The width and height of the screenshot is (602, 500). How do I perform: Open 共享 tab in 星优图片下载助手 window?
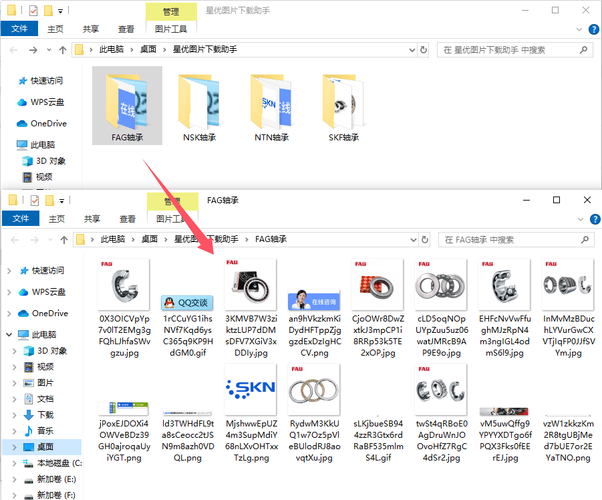pyautogui.click(x=91, y=30)
